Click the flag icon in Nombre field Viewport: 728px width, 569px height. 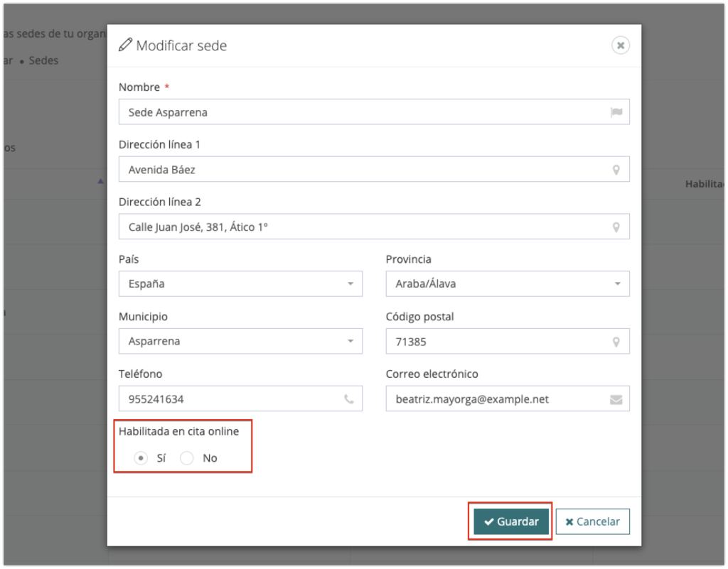point(616,112)
